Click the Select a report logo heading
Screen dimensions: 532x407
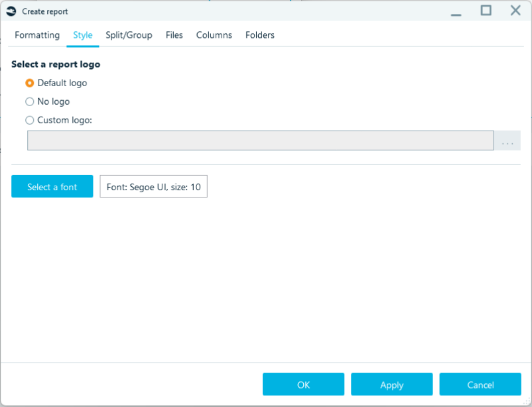[56, 64]
